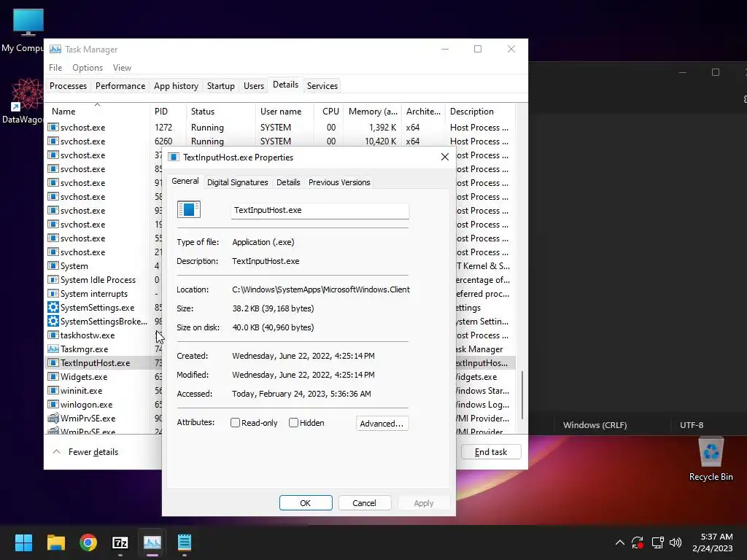Click the TextInputHost.exe Properties title icon
The height and width of the screenshot is (560, 747).
(x=174, y=157)
